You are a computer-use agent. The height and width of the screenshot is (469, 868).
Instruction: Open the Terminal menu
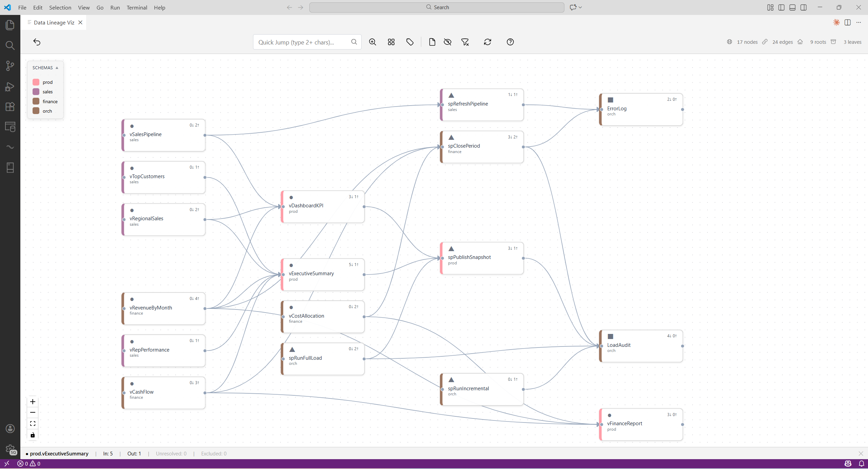137,7
